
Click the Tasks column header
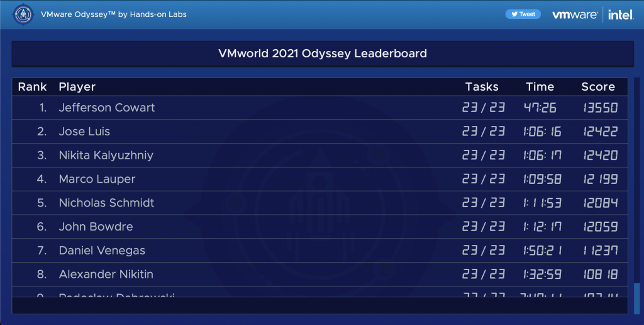[482, 87]
